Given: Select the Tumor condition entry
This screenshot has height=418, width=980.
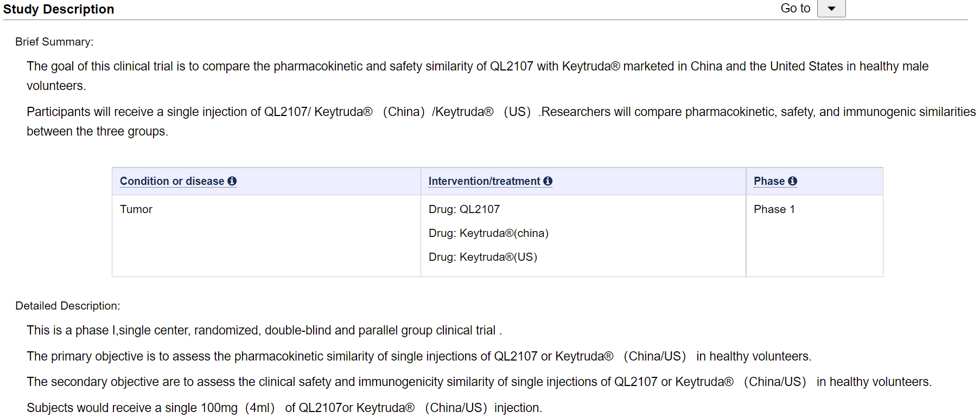Looking at the screenshot, I should pyautogui.click(x=136, y=209).
